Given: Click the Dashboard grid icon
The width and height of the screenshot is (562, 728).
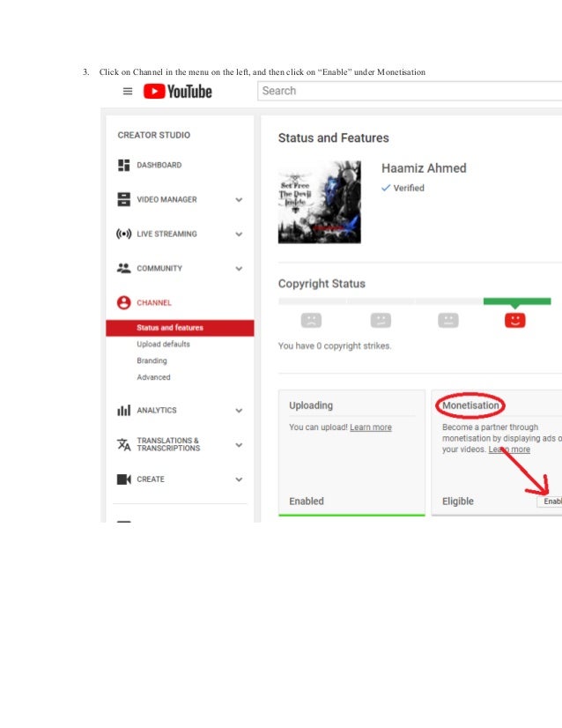Looking at the screenshot, I should tap(123, 166).
